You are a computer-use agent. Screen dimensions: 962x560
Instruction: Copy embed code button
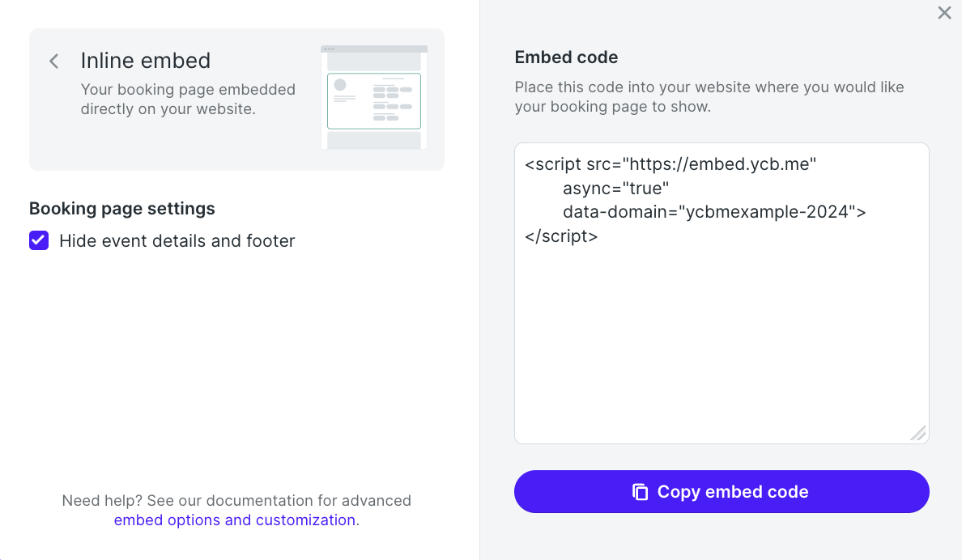click(721, 492)
